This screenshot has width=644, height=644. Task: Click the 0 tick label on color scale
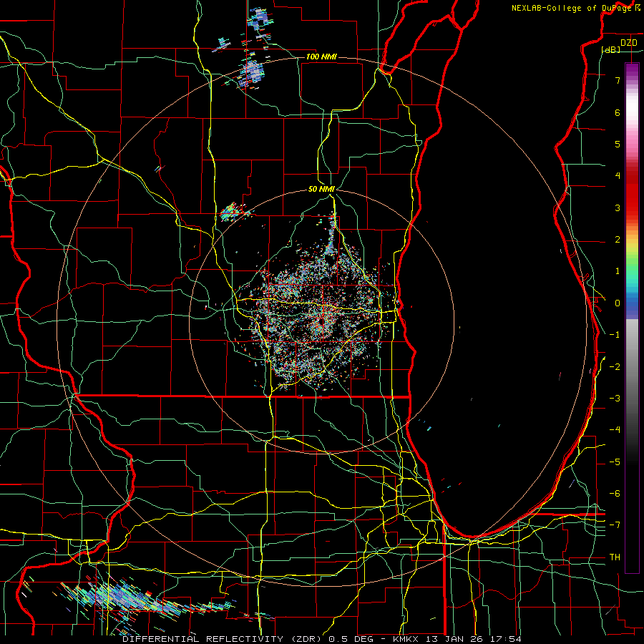tap(618, 303)
